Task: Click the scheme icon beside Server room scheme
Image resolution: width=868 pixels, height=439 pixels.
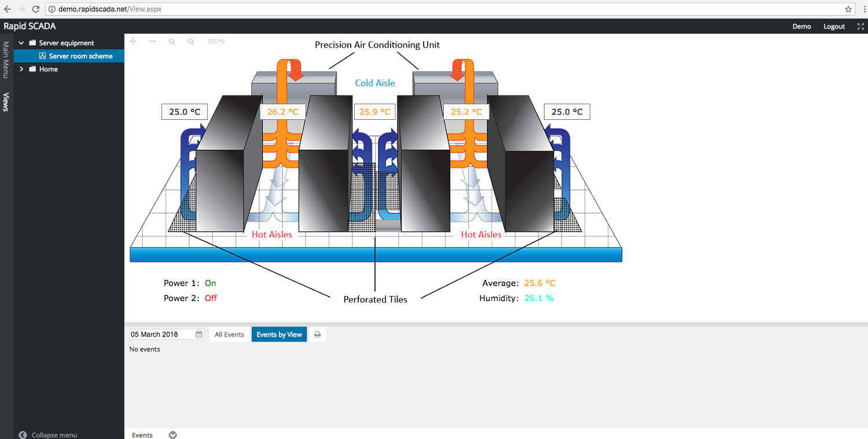Action: coord(42,56)
